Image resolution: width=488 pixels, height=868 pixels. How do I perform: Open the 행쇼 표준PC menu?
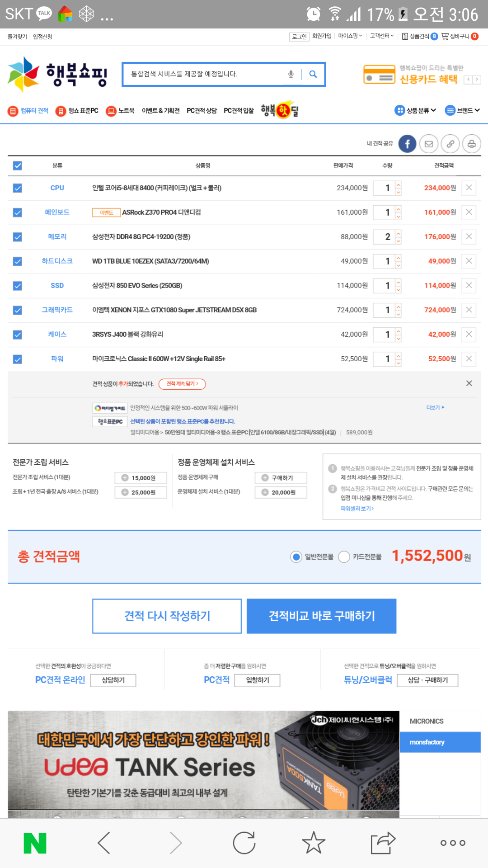click(77, 111)
